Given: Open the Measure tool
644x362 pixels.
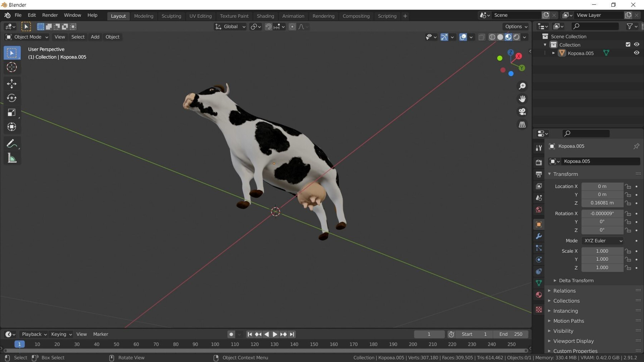Looking at the screenshot, I should [x=11, y=158].
